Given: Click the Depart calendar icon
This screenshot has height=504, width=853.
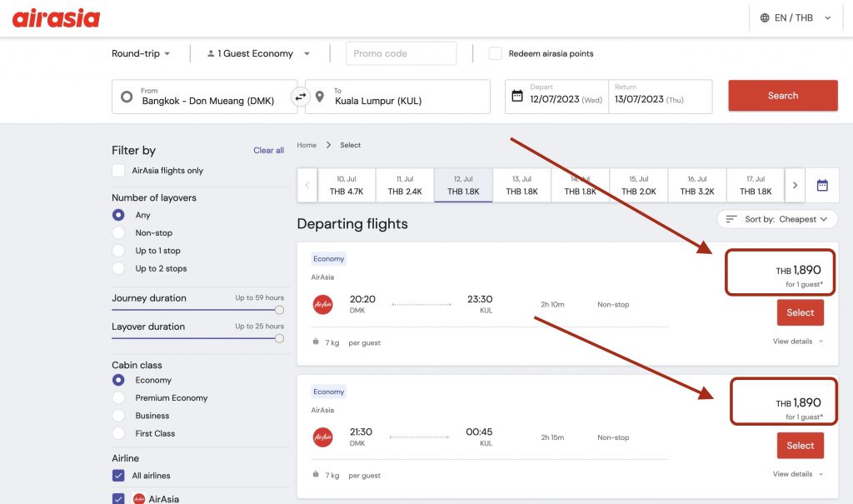Looking at the screenshot, I should (x=517, y=96).
